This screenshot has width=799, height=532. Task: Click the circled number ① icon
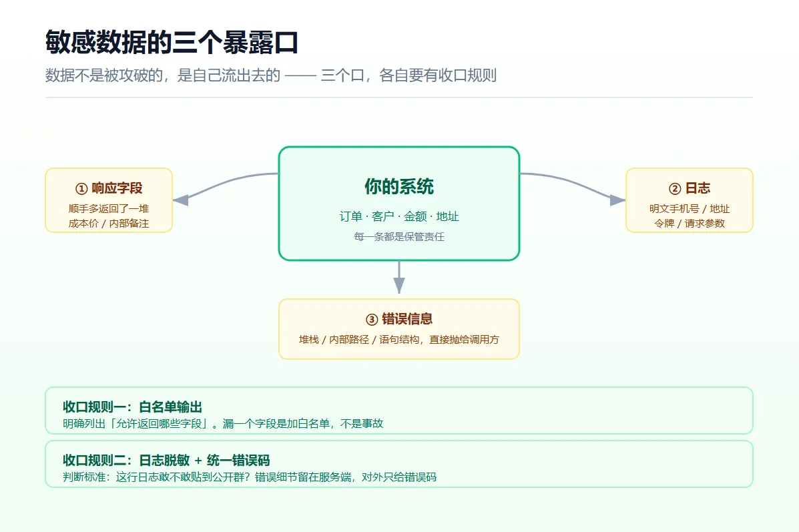coord(81,188)
